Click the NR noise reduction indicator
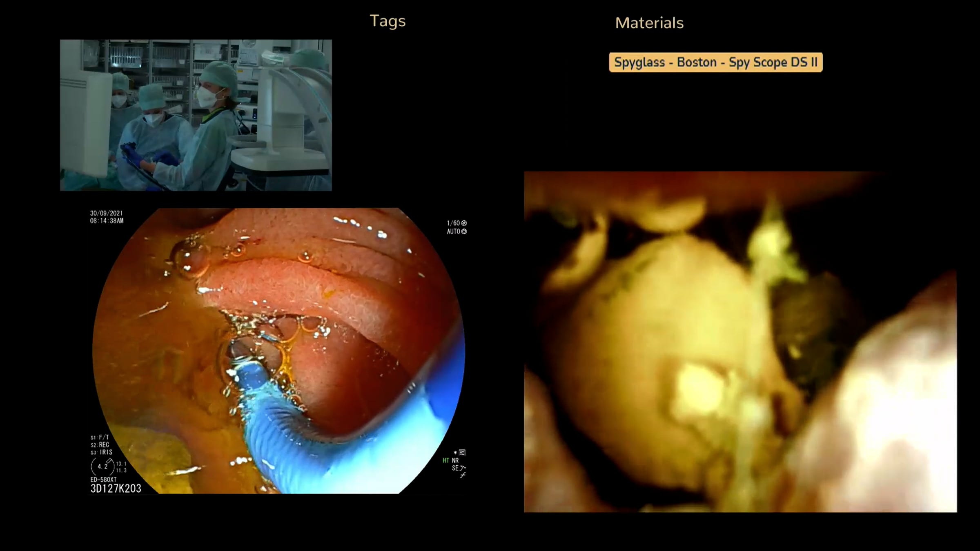Viewport: 980px width, 551px height. 455,460
